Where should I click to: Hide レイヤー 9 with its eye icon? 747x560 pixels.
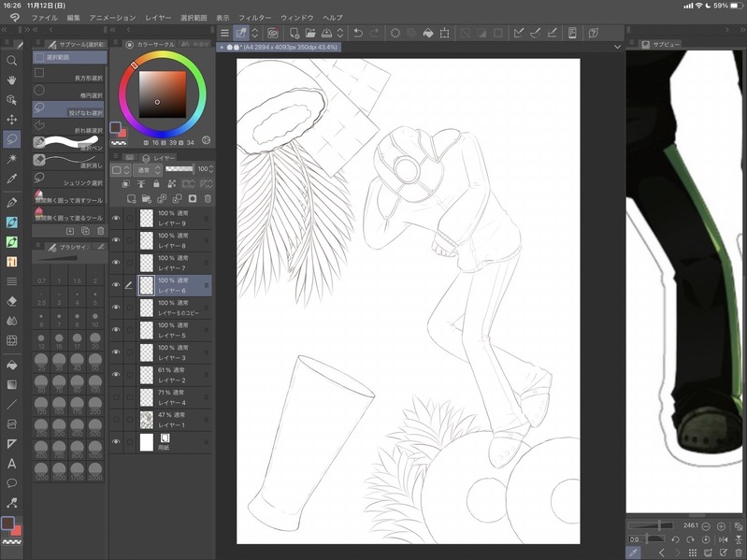[116, 218]
